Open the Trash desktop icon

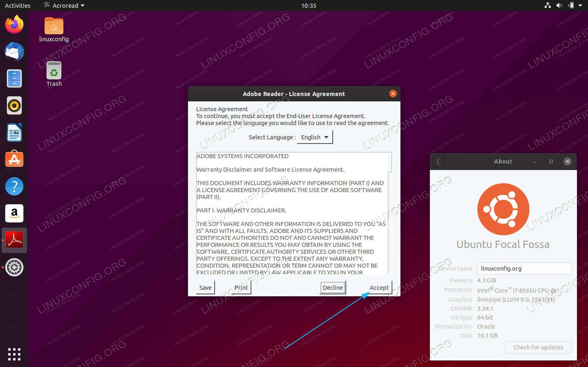click(x=54, y=74)
